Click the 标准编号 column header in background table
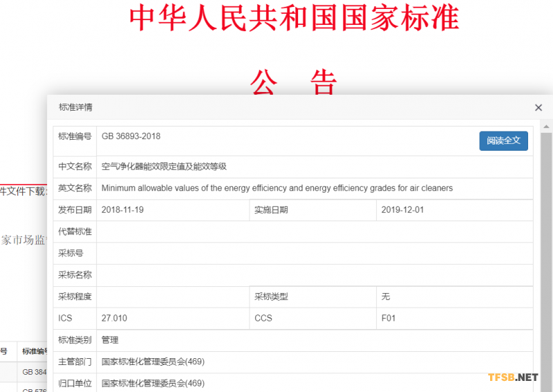The width and height of the screenshot is (553, 392). pos(34,351)
